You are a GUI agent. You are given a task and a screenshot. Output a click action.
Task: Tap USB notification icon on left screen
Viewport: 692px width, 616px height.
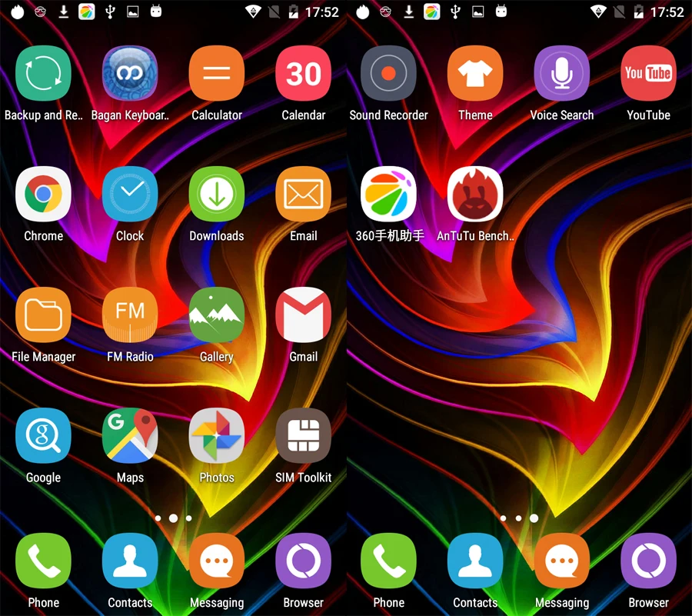click(x=110, y=12)
